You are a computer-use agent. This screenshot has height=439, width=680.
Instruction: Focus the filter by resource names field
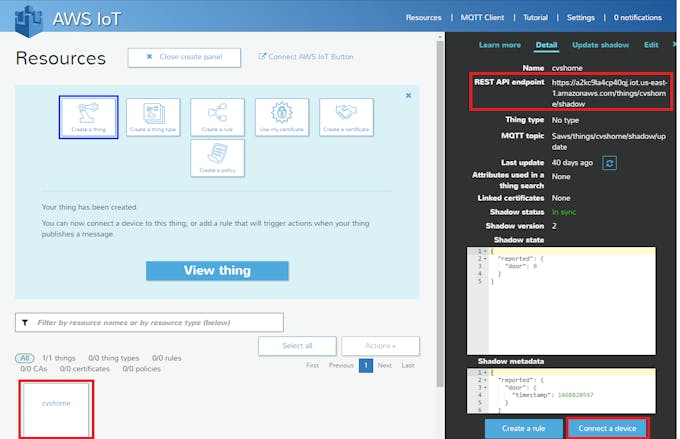click(149, 322)
